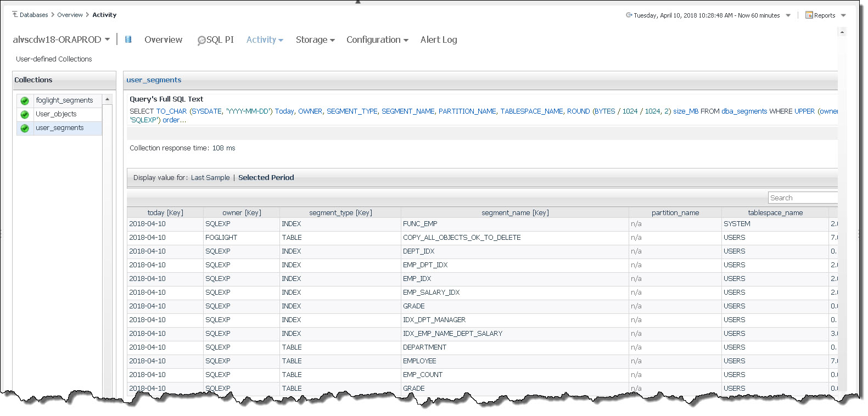Click green status icon for User_objects

(x=25, y=114)
